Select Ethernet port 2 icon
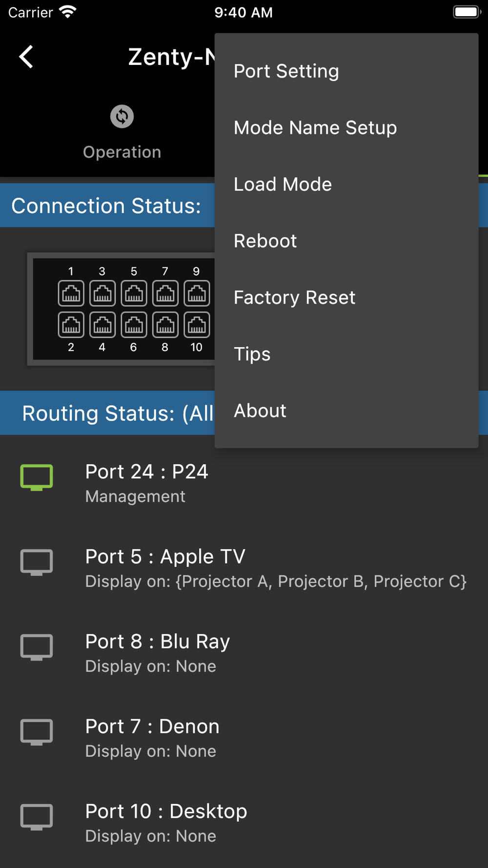 [71, 325]
